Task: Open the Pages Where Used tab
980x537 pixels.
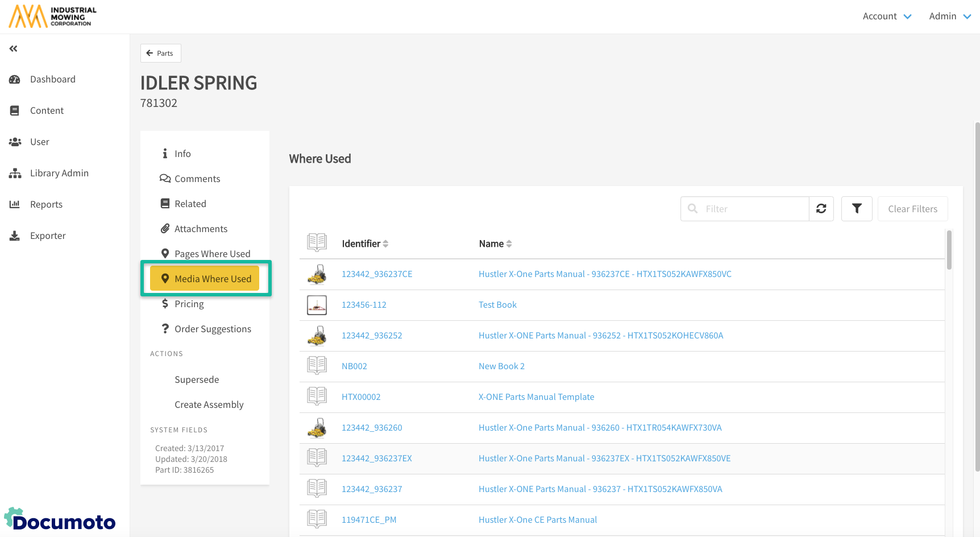Action: click(211, 254)
